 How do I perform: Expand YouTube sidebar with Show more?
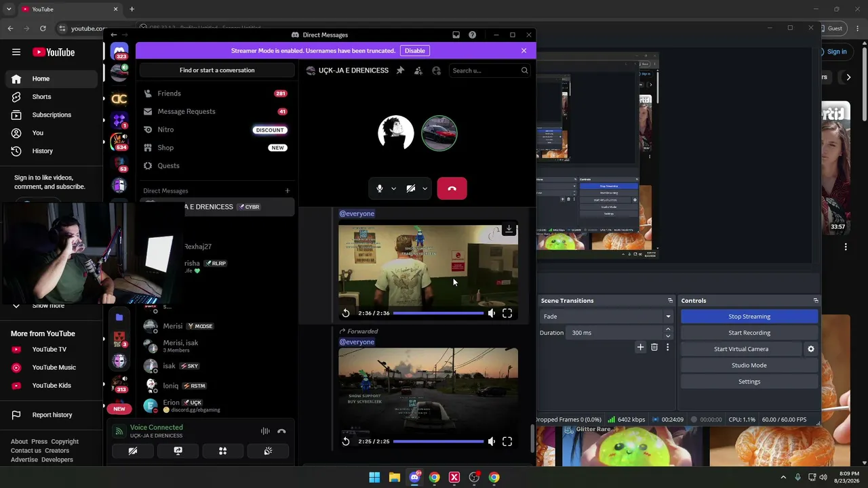click(48, 306)
